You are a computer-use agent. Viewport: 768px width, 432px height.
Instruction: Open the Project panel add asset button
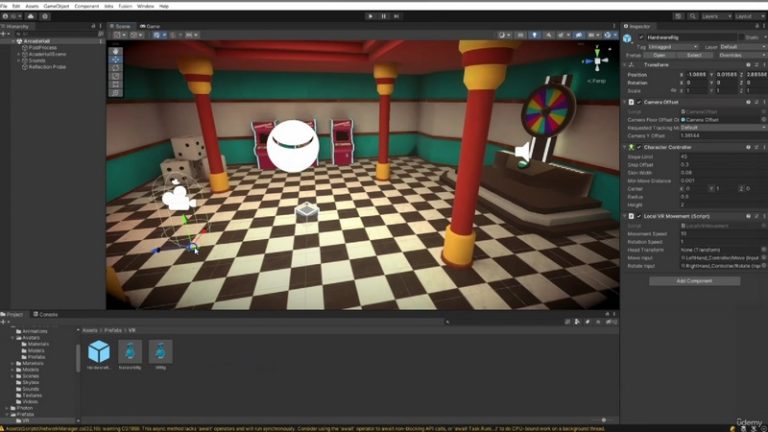pos(4,322)
